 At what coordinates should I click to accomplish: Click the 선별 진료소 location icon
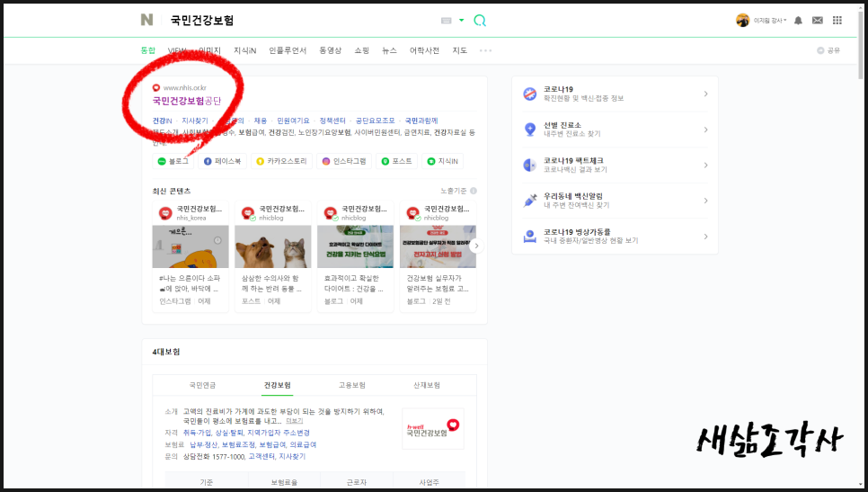pyautogui.click(x=530, y=130)
